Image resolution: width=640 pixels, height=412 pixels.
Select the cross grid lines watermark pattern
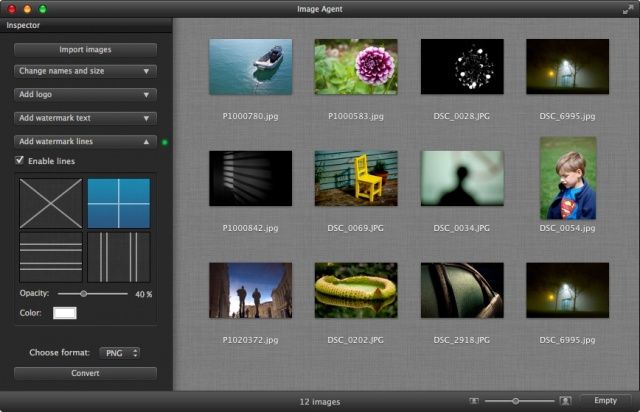[118, 203]
